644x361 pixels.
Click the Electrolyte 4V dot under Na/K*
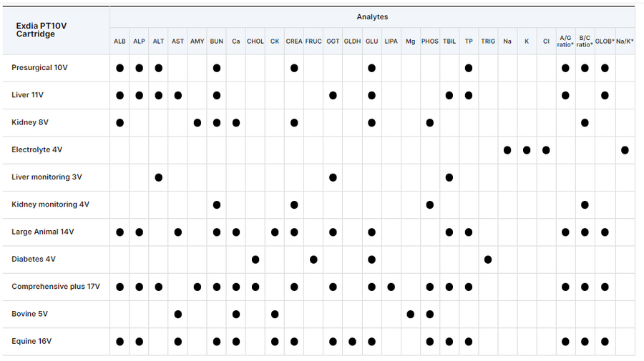click(x=625, y=150)
